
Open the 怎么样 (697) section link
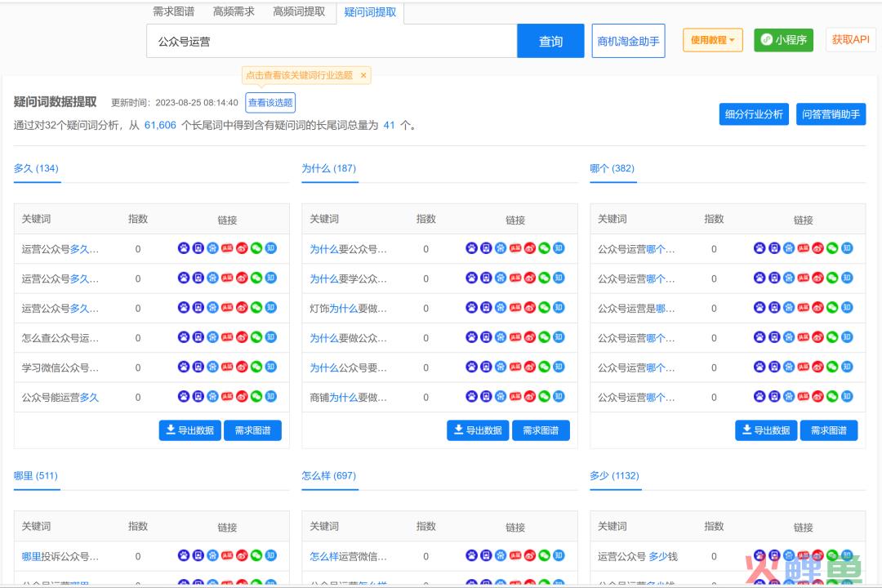328,476
